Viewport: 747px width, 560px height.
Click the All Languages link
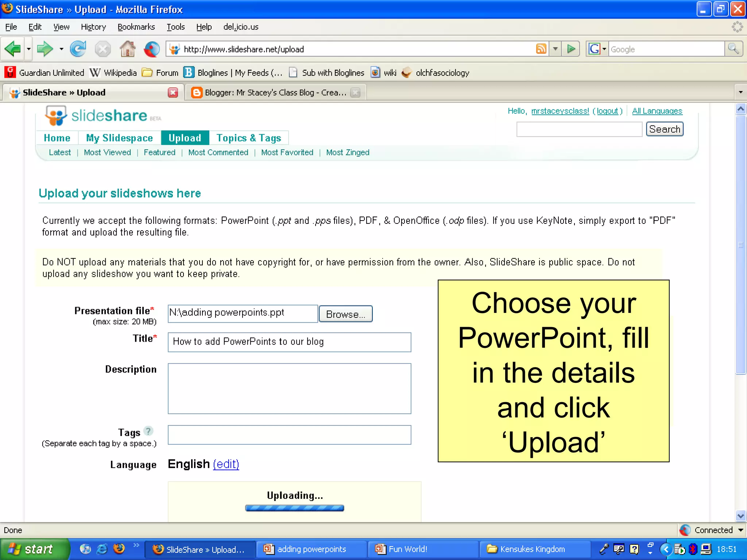[657, 111]
